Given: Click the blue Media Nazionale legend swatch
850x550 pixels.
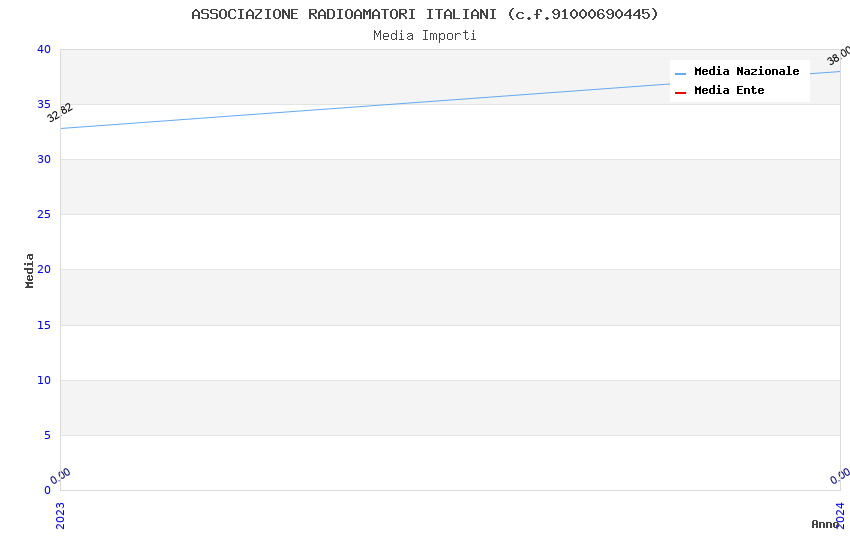Looking at the screenshot, I should tap(680, 73).
